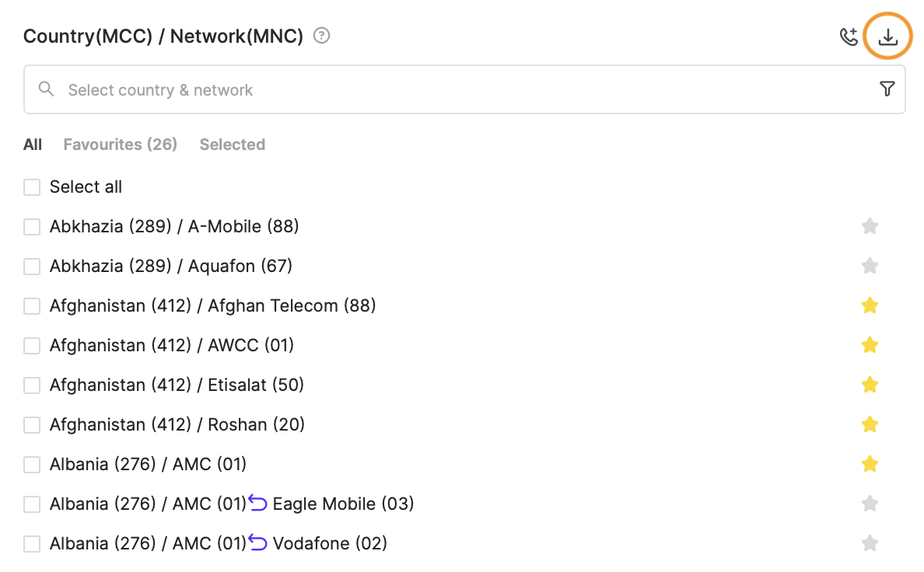Viewport: 924px width, 572px height.
Task: Star the Abkhazia Aquafon network
Action: 870,266
